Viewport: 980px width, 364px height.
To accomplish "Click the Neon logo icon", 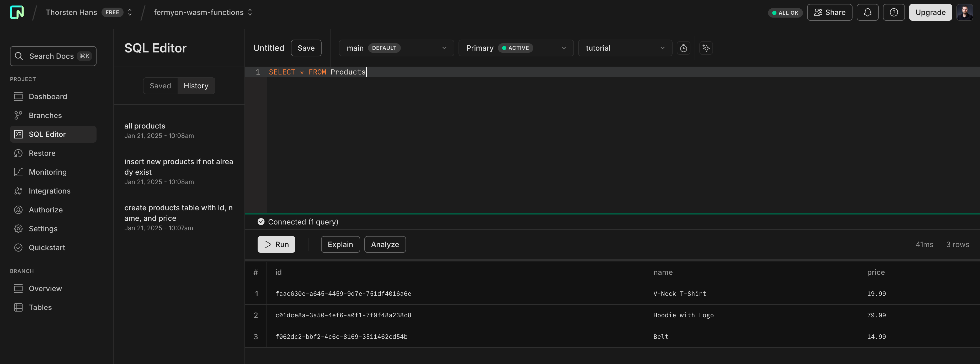I will click(17, 12).
